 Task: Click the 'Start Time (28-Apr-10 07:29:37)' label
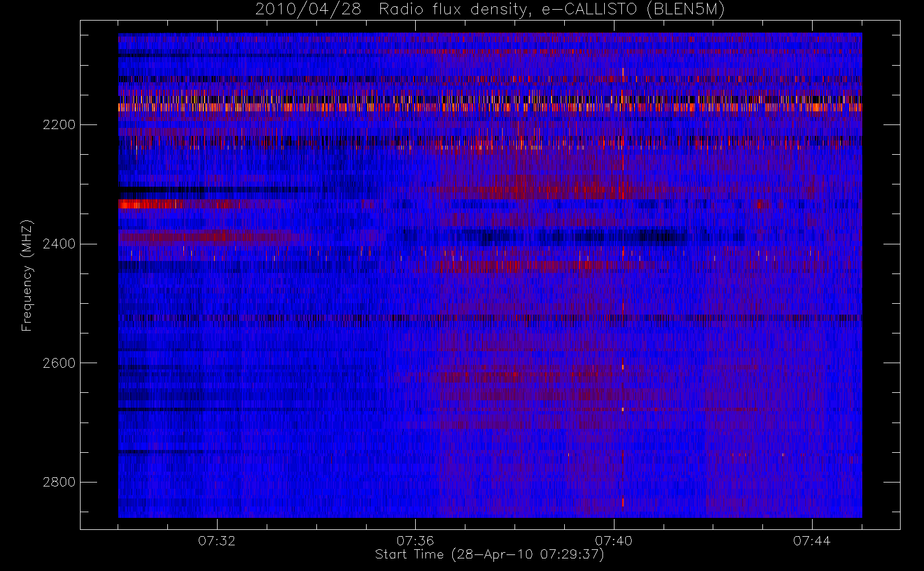tap(489, 554)
